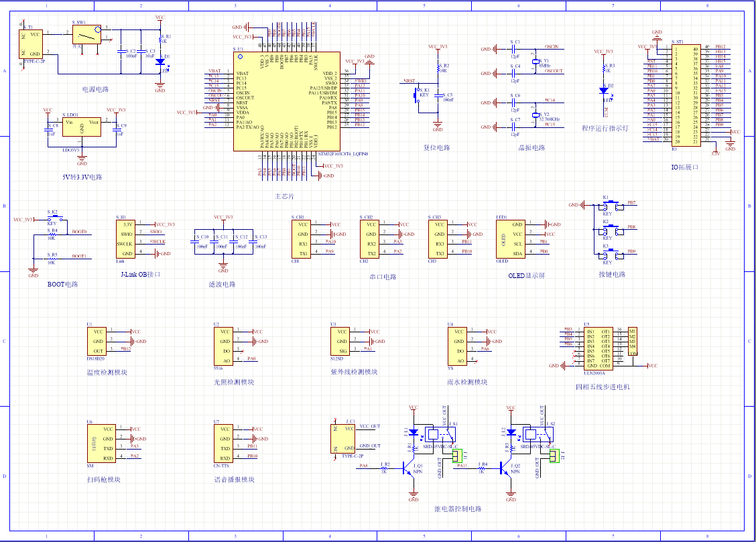The image size is (756, 542).
Task: Select the U1 DS18B20 temperature sensor block
Action: point(97,341)
